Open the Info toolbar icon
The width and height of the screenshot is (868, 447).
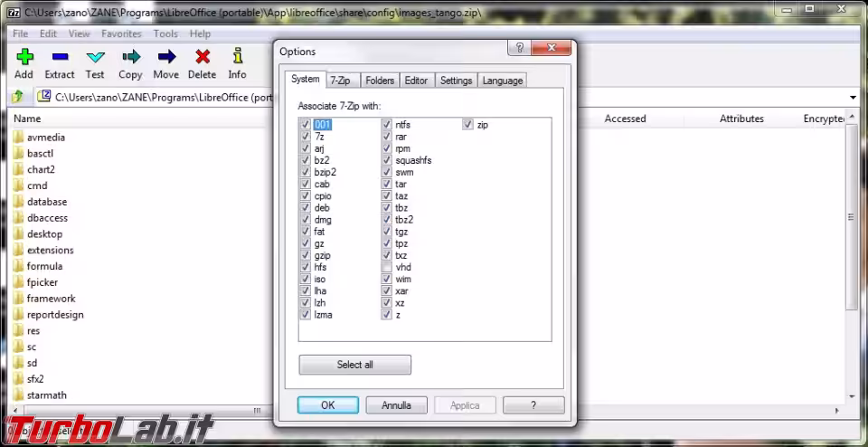pyautogui.click(x=237, y=57)
